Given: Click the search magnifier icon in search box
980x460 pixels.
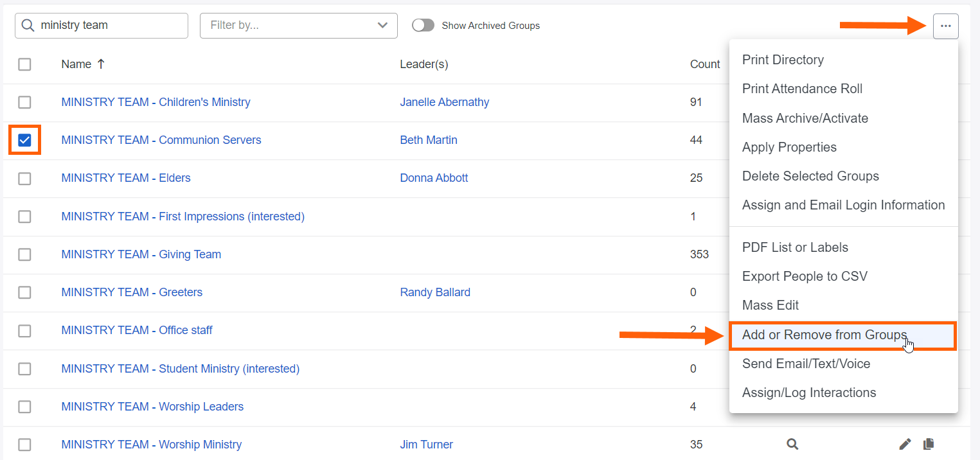Looking at the screenshot, I should 28,26.
